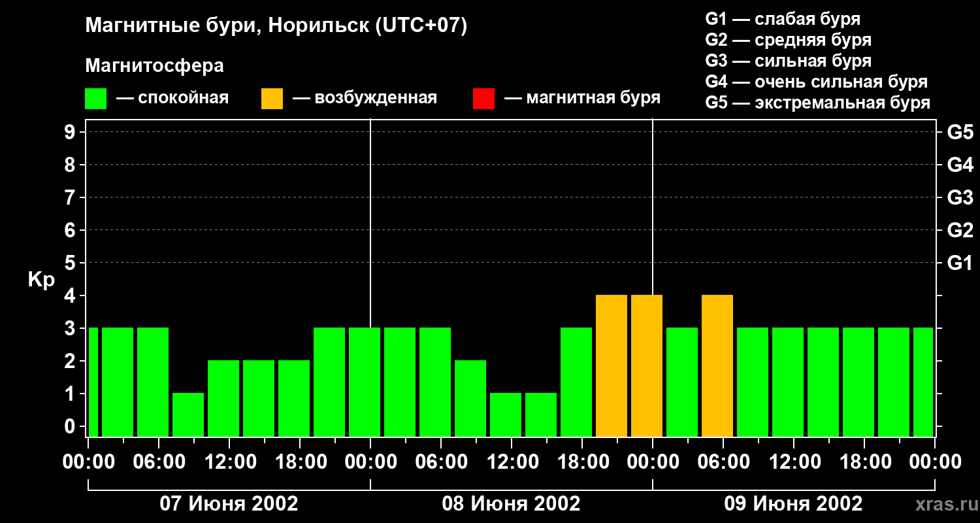Click the Магнитосфера heading
980x523 pixels.
point(155,66)
